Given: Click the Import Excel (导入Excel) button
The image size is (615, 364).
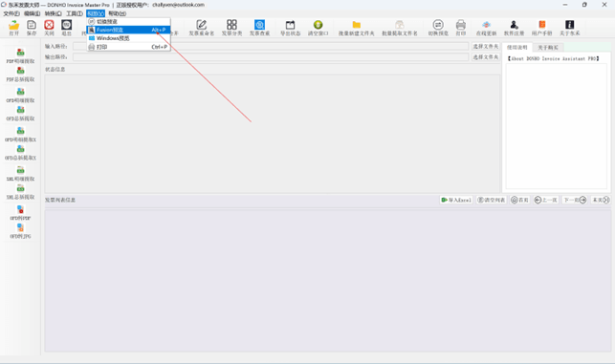Looking at the screenshot, I should (x=456, y=201).
